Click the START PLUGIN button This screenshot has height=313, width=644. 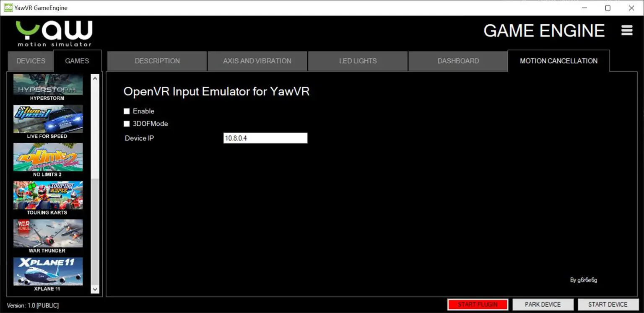coord(478,304)
